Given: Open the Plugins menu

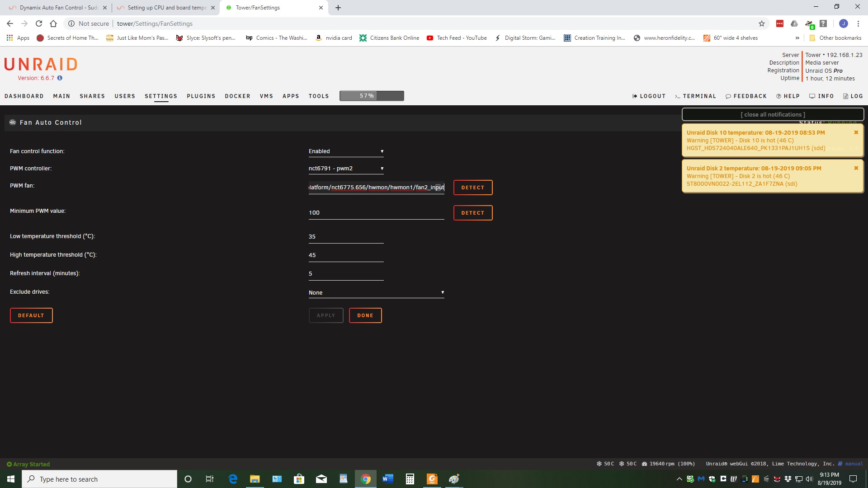Looking at the screenshot, I should point(201,96).
